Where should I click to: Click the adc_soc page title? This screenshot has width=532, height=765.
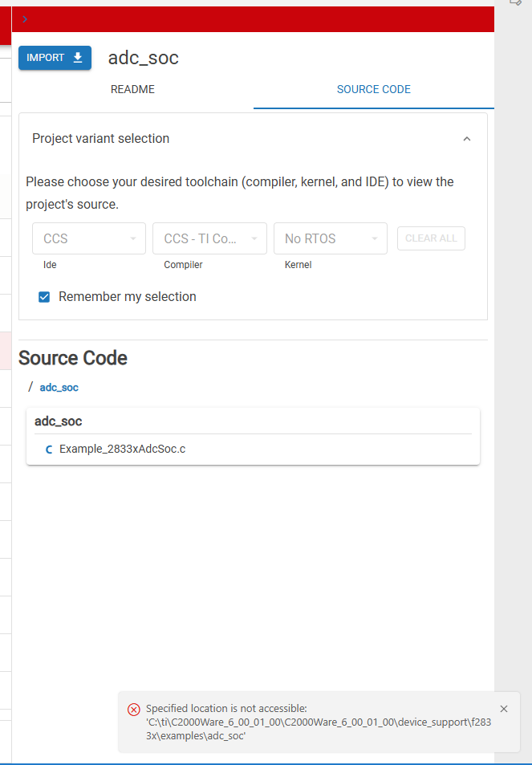pyautogui.click(x=144, y=58)
